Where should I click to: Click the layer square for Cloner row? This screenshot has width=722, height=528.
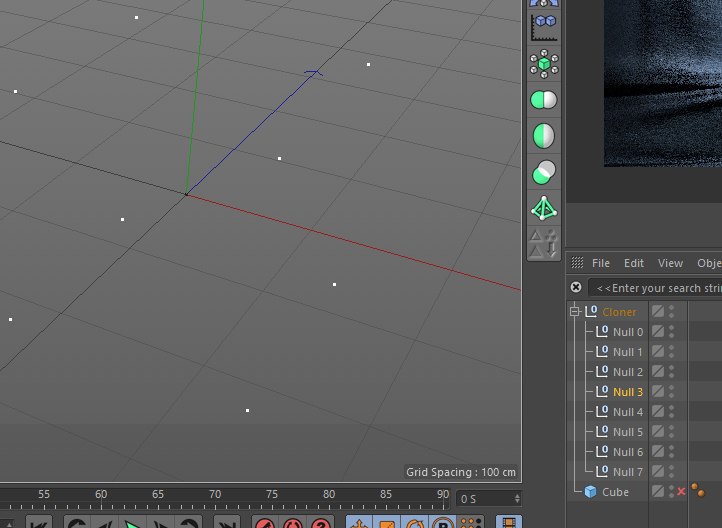(658, 312)
